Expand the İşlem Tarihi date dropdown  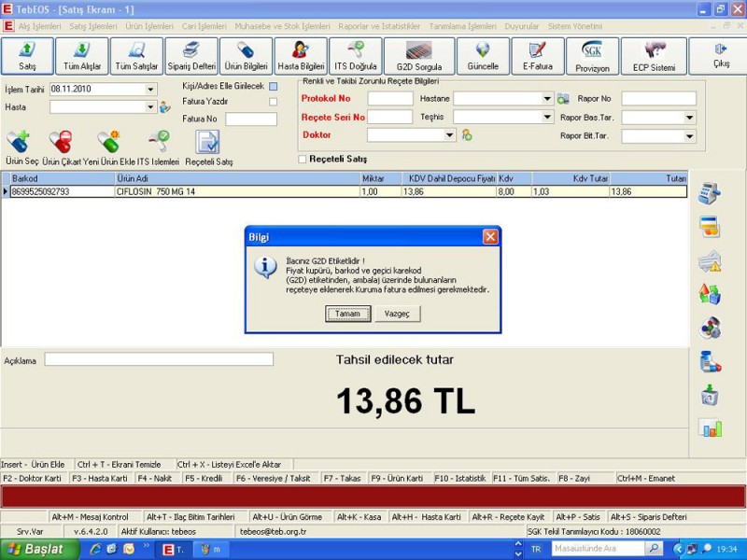point(150,90)
